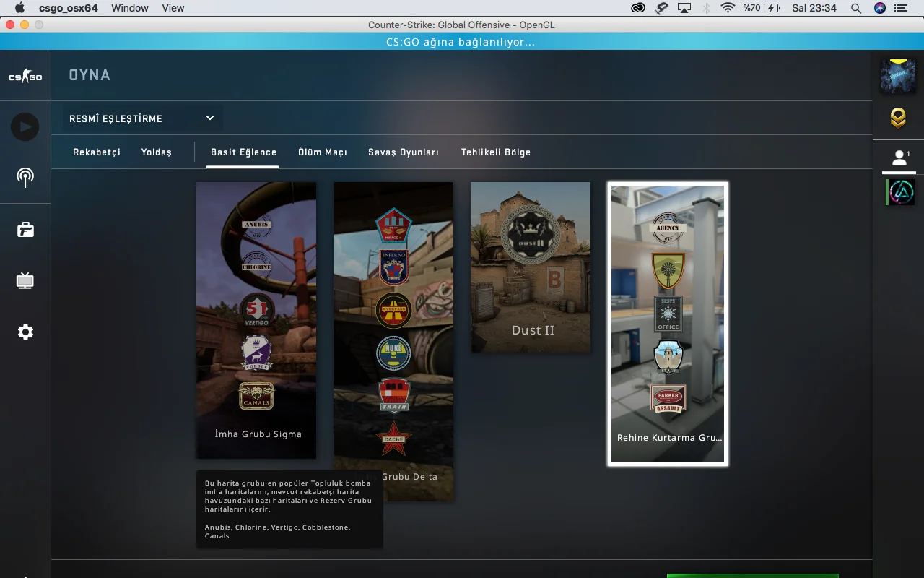Click the player profile avatar at top right
This screenshot has width=924, height=578.
[898, 76]
